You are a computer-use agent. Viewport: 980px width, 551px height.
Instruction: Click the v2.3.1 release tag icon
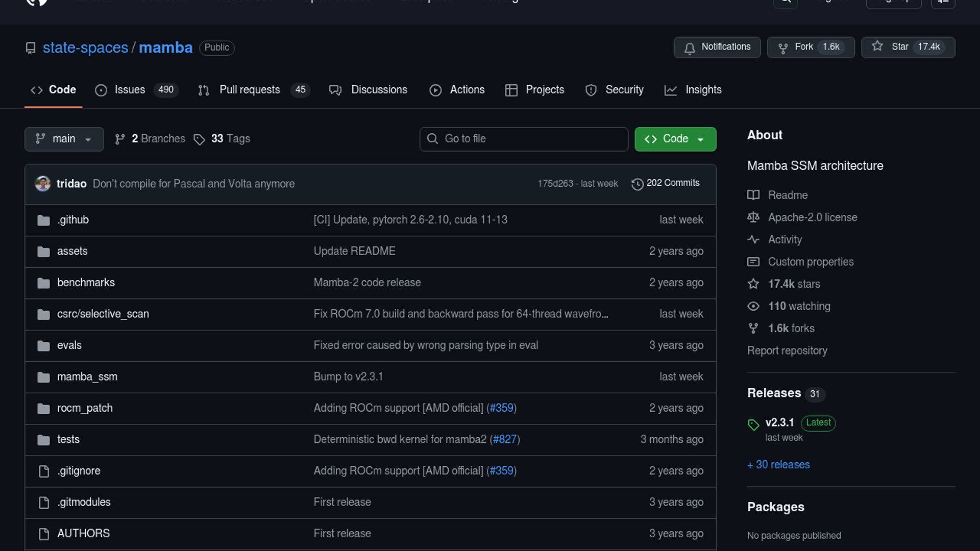753,424
